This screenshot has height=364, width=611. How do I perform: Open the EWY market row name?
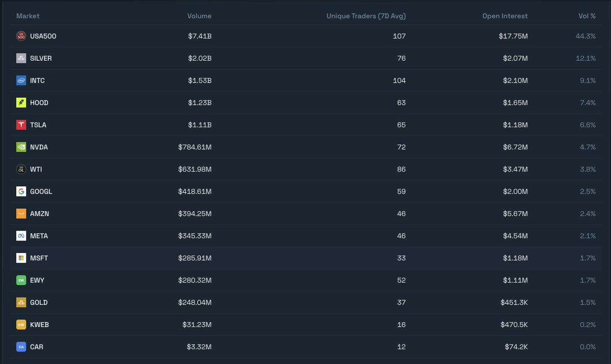coord(37,281)
